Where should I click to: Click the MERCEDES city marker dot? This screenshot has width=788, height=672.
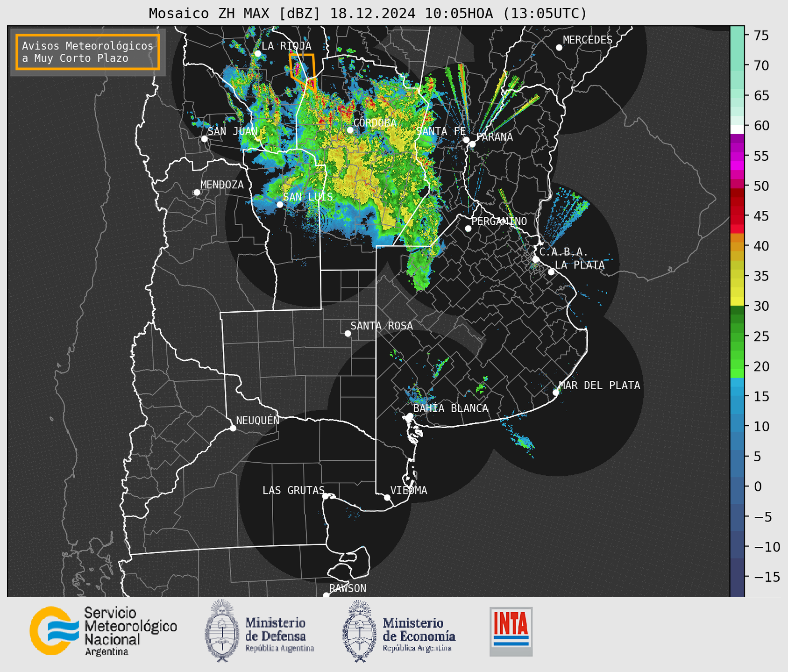[x=559, y=48]
